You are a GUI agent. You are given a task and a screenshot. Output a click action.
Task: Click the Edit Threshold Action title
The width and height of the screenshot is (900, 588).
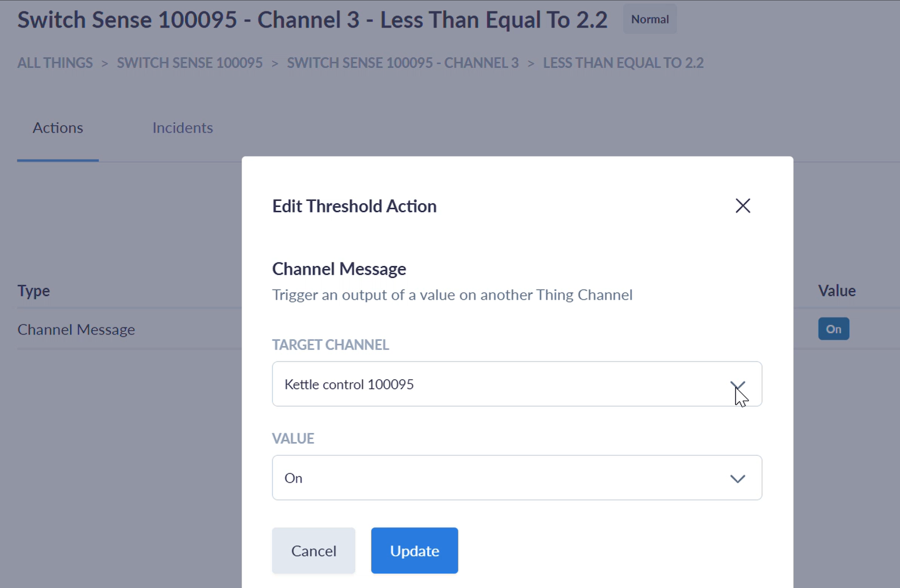(354, 206)
